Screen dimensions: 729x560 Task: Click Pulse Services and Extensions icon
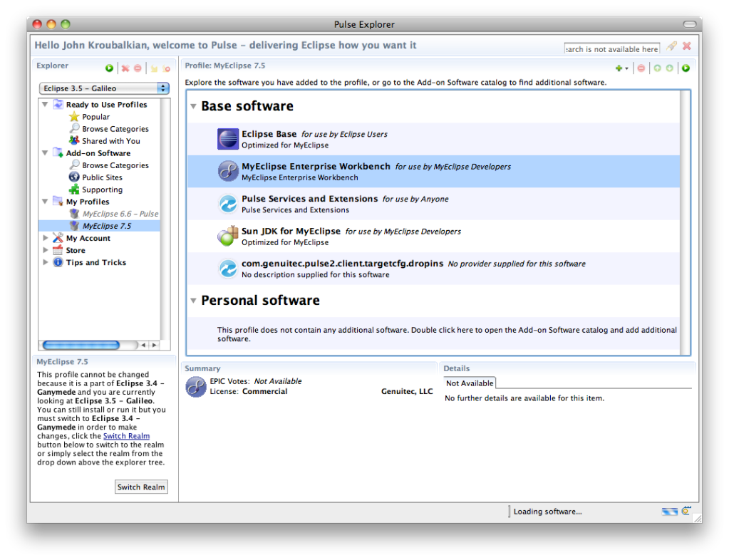click(228, 204)
